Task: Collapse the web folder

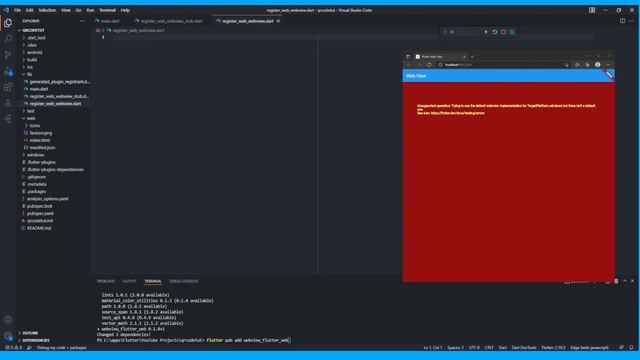Action: pos(31,118)
